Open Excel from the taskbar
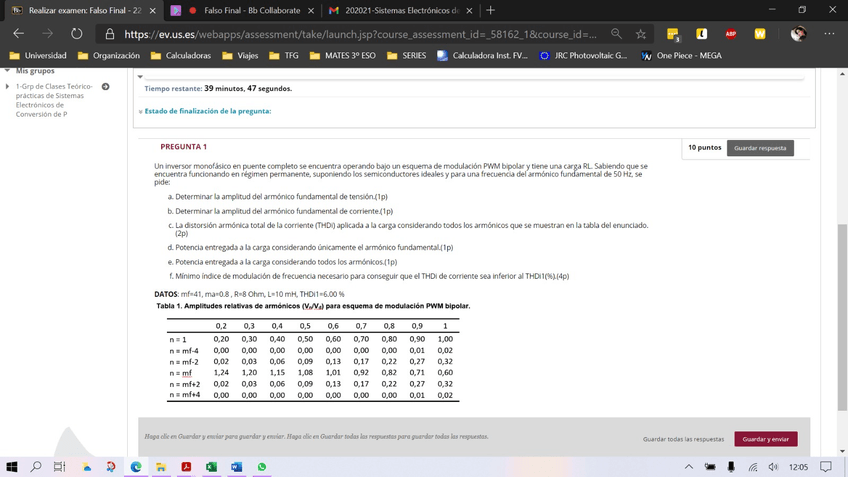Image resolution: width=848 pixels, height=477 pixels. tap(212, 467)
